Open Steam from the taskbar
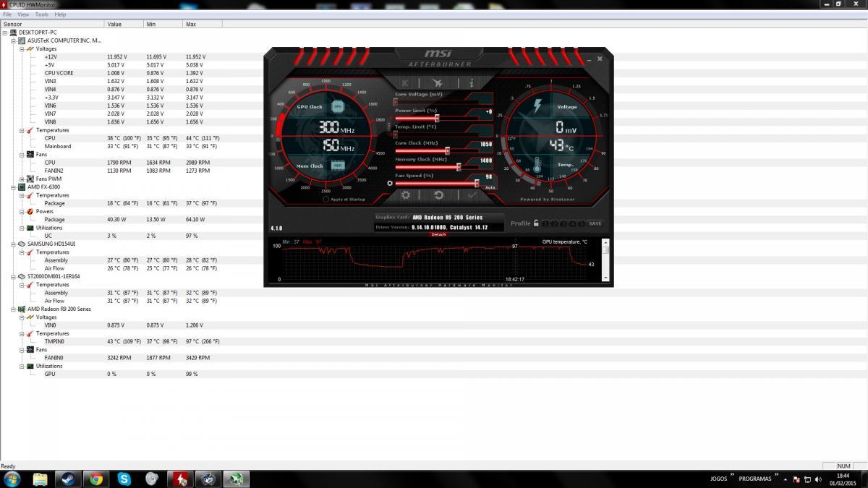 (68, 479)
